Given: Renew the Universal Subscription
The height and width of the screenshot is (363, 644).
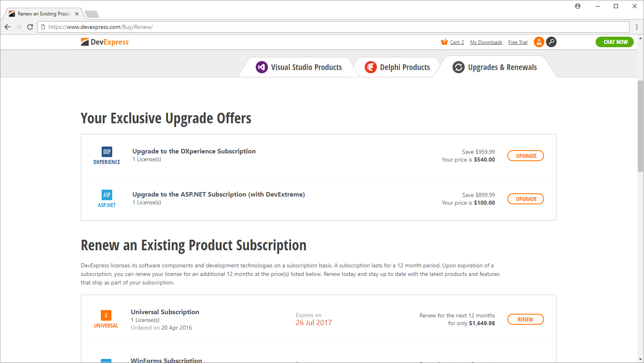Looking at the screenshot, I should pyautogui.click(x=526, y=319).
